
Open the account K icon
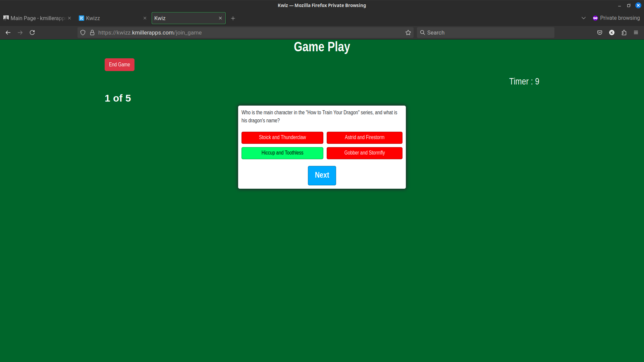(x=612, y=33)
